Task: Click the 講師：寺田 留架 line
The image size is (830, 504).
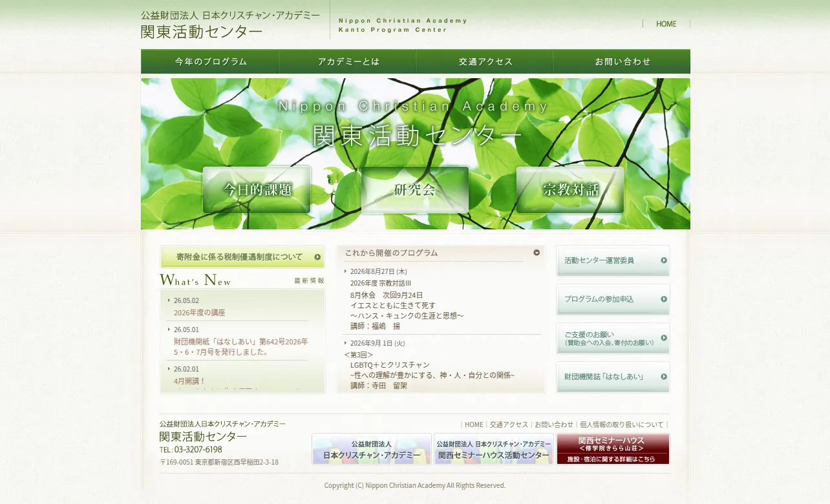Action: coord(379,386)
